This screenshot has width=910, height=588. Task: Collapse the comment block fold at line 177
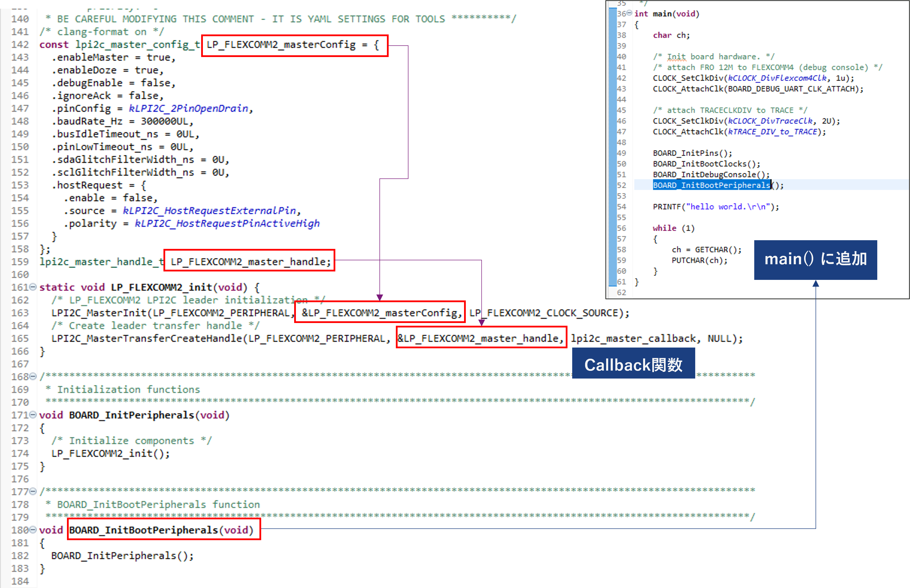33,491
